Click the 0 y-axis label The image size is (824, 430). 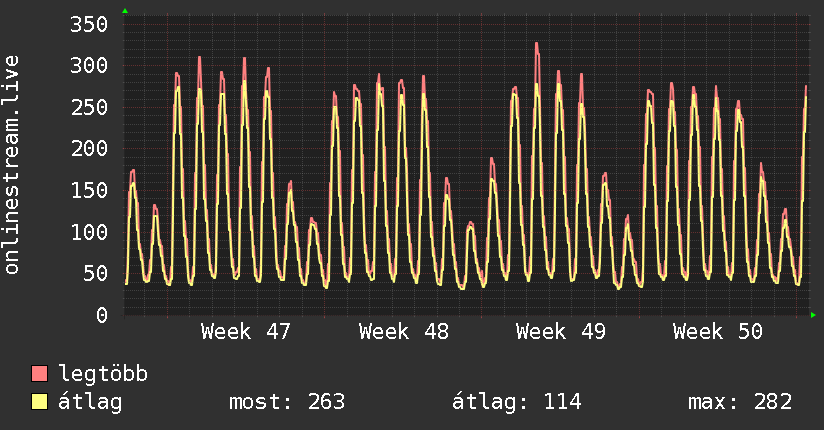[102, 315]
